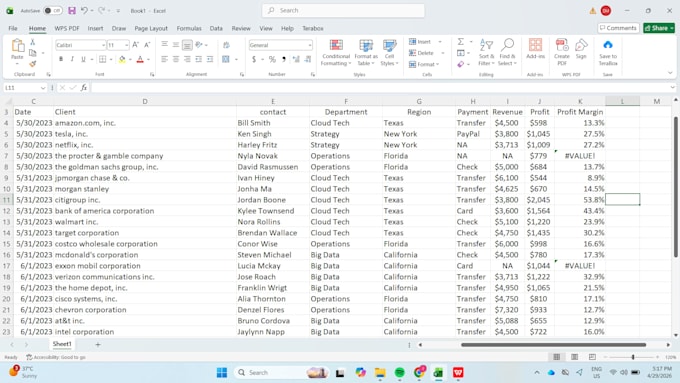Click the Accessibility status bar text

56,357
